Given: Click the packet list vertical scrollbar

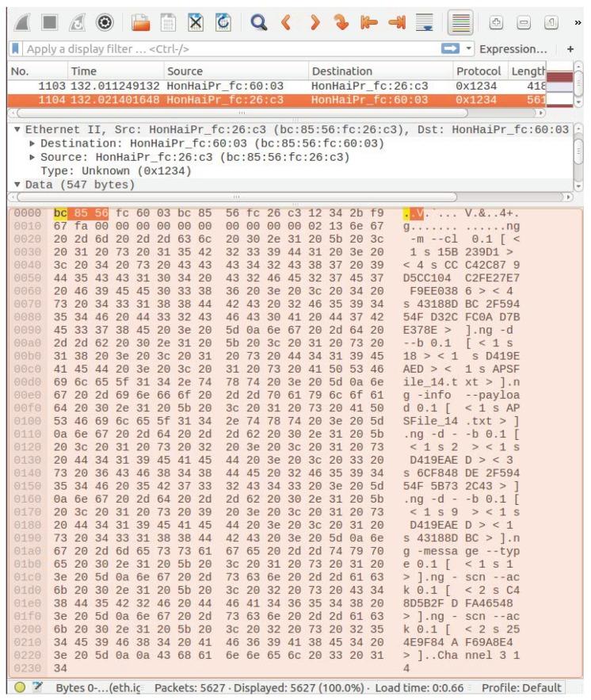Looking at the screenshot, I should tap(578, 85).
